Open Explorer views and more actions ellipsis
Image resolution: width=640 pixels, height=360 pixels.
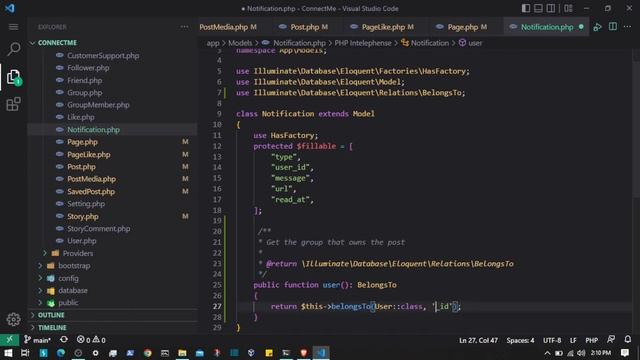click(184, 27)
